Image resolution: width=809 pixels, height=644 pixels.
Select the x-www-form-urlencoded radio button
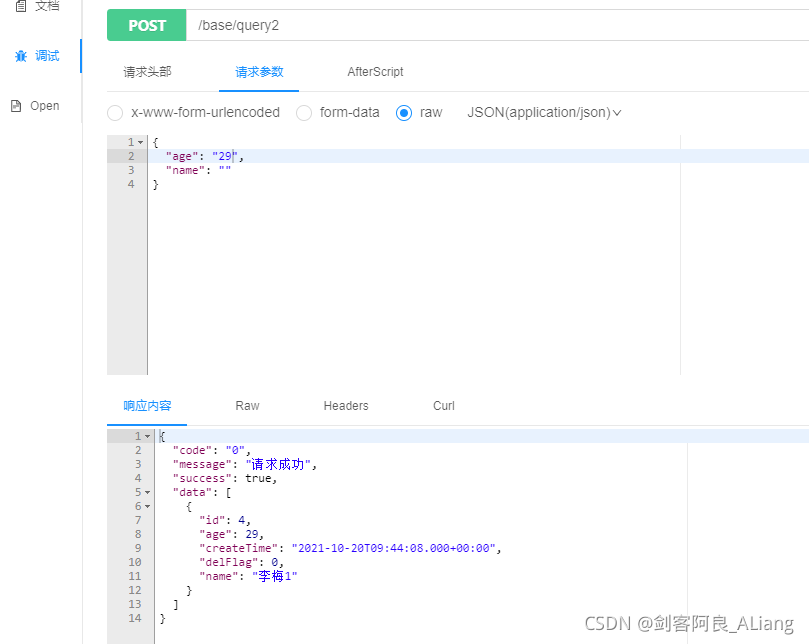115,112
